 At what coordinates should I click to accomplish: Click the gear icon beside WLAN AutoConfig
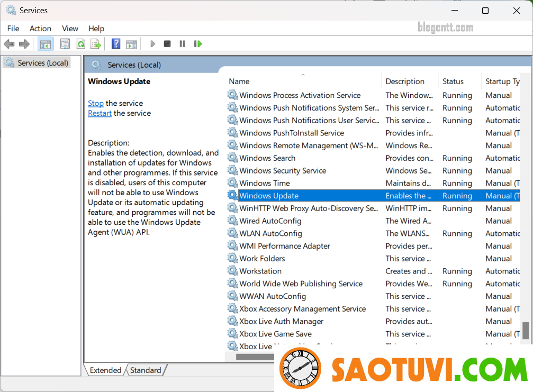point(232,233)
